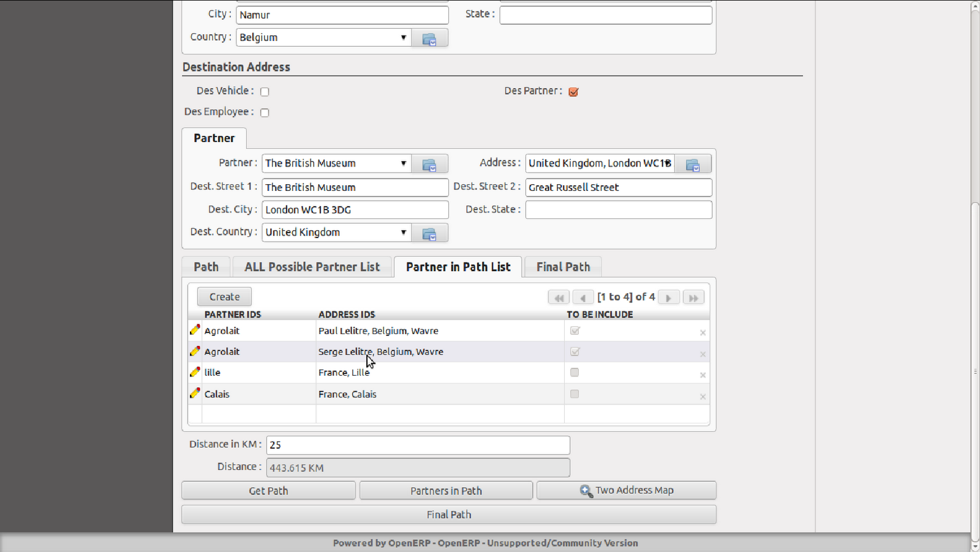The width and height of the screenshot is (980, 552).
Task: Click the scrollbar down arrow
Action: (975, 546)
